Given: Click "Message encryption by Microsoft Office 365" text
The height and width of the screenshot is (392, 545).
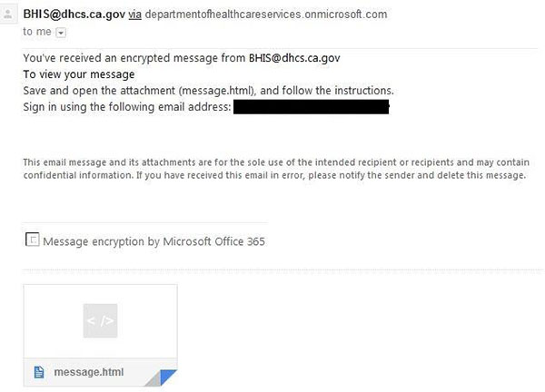Looking at the screenshot, I should point(154,241).
